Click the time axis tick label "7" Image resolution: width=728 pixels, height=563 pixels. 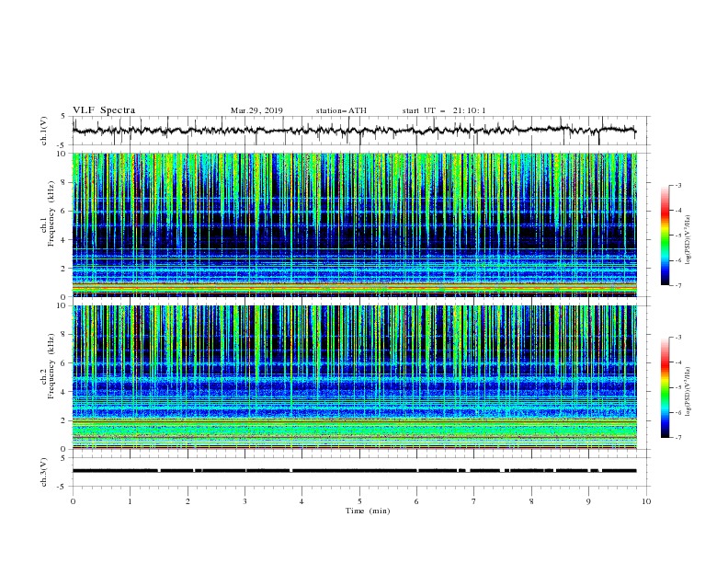tap(474, 501)
